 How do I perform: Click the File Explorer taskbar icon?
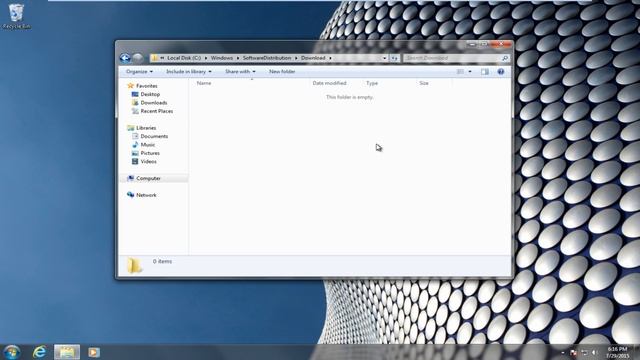pos(67,352)
